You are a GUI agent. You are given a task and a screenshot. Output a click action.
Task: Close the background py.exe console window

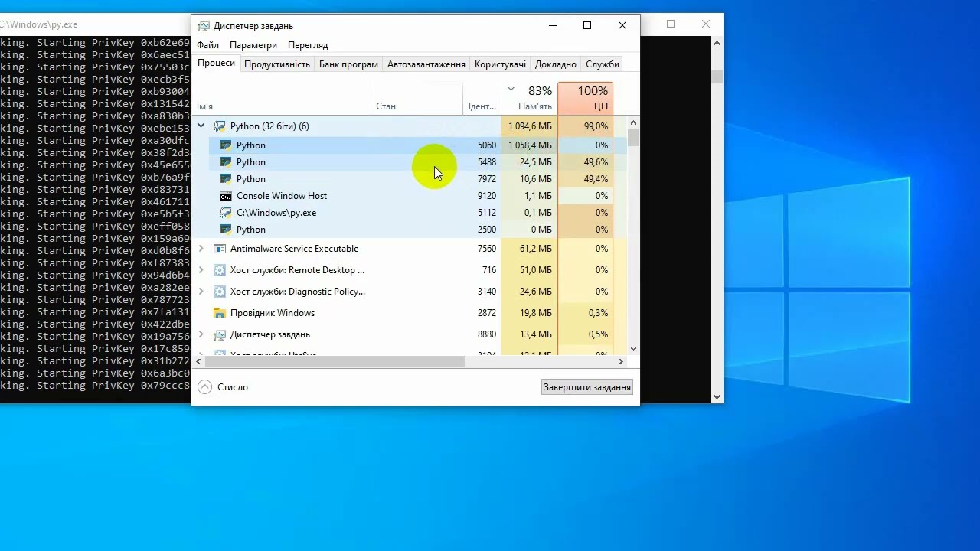(x=706, y=24)
